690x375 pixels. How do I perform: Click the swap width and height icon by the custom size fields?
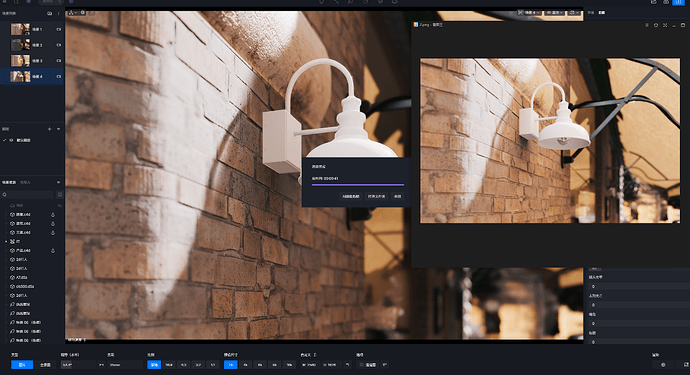tap(347, 364)
